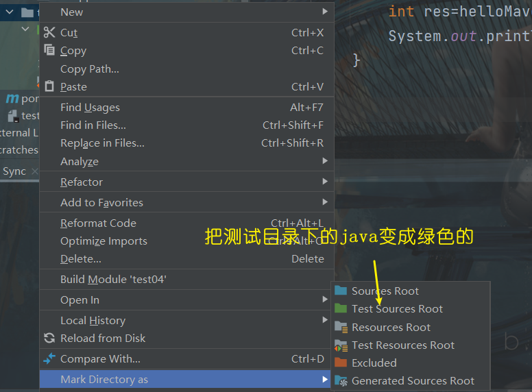This screenshot has height=392, width=532.
Task: Expand the New submenu arrow
Action: [325, 12]
